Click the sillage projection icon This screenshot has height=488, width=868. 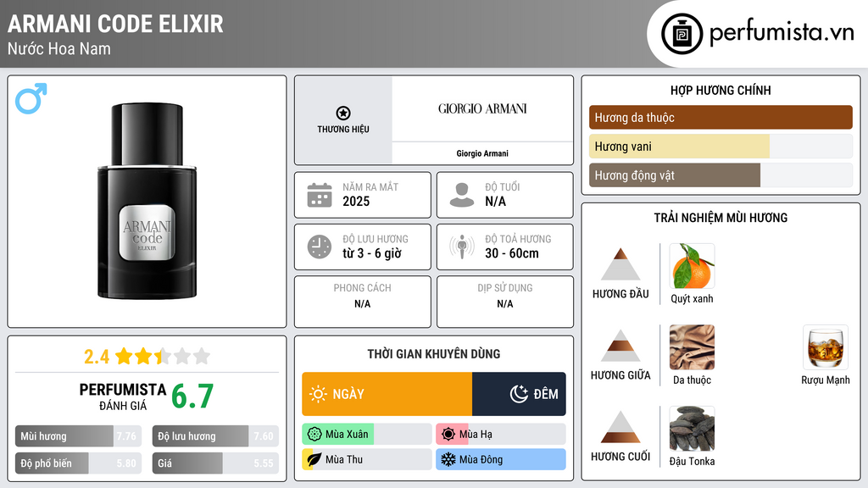(x=462, y=247)
